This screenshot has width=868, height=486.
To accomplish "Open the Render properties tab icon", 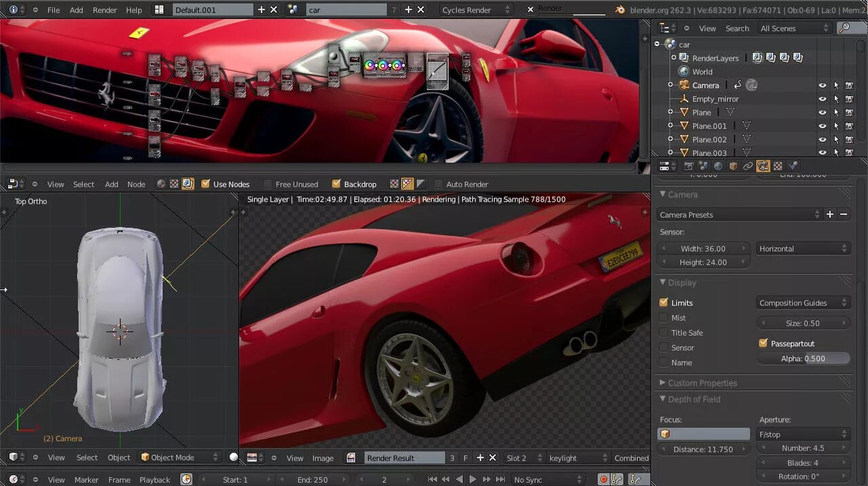I will coord(689,166).
